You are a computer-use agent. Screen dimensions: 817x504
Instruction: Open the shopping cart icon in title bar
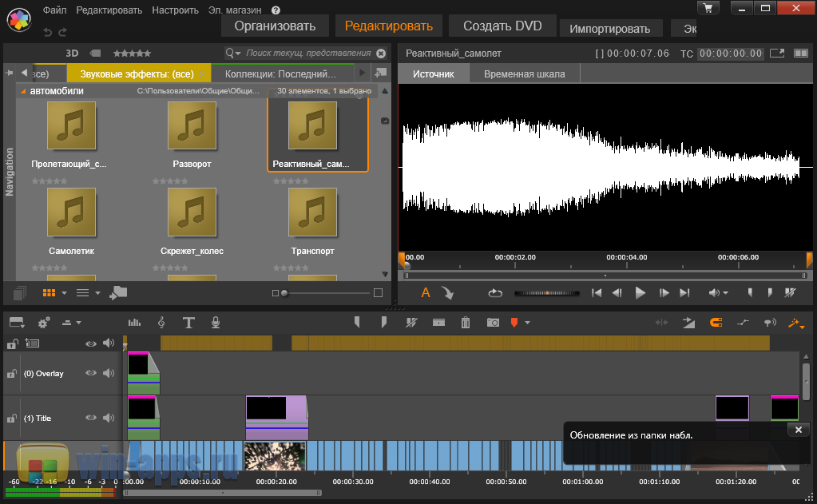tap(708, 8)
